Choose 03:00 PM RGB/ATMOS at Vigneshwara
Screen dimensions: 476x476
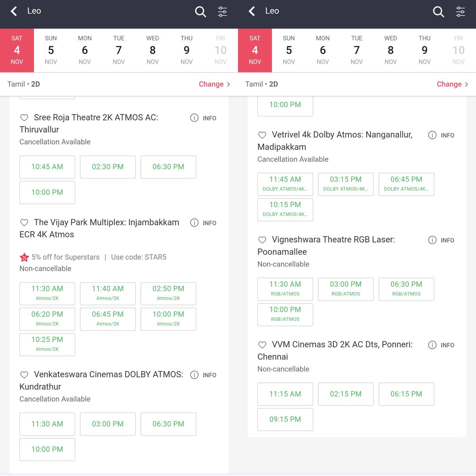[346, 289]
